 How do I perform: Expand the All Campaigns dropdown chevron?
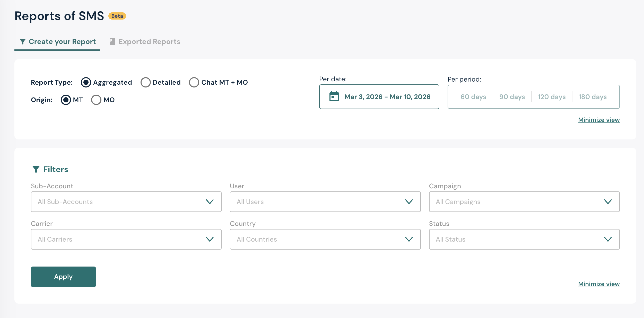(608, 202)
